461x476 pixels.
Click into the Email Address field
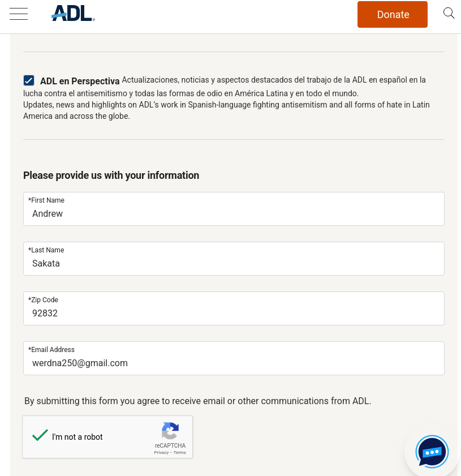[x=234, y=363]
